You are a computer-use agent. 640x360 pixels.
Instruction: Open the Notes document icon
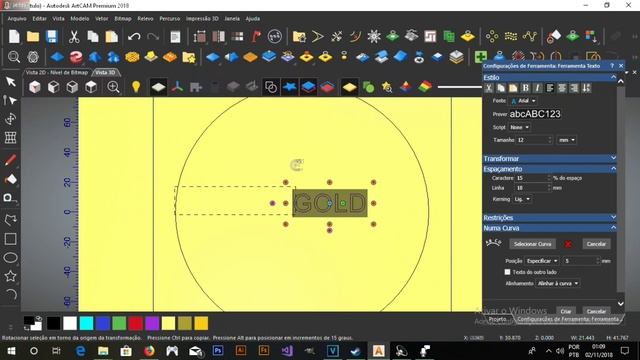(175, 37)
